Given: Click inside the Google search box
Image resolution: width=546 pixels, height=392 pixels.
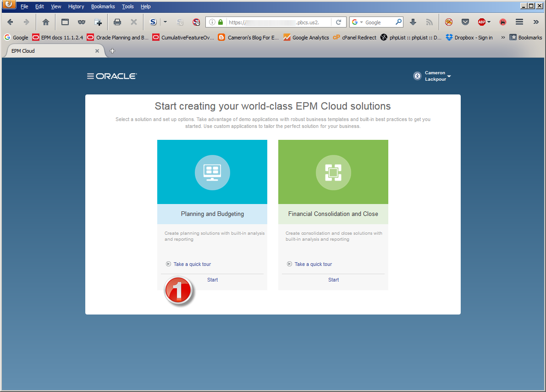Looking at the screenshot, I should [379, 22].
